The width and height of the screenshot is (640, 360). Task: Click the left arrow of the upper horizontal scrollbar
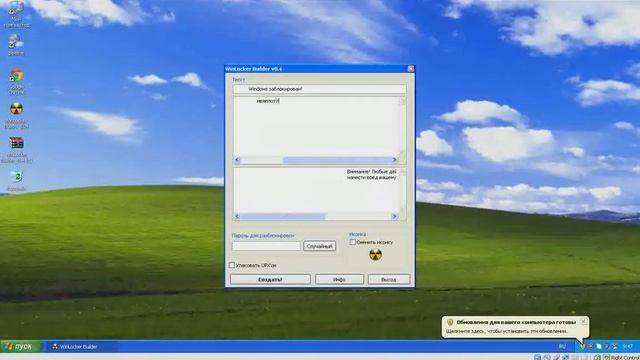click(x=238, y=160)
